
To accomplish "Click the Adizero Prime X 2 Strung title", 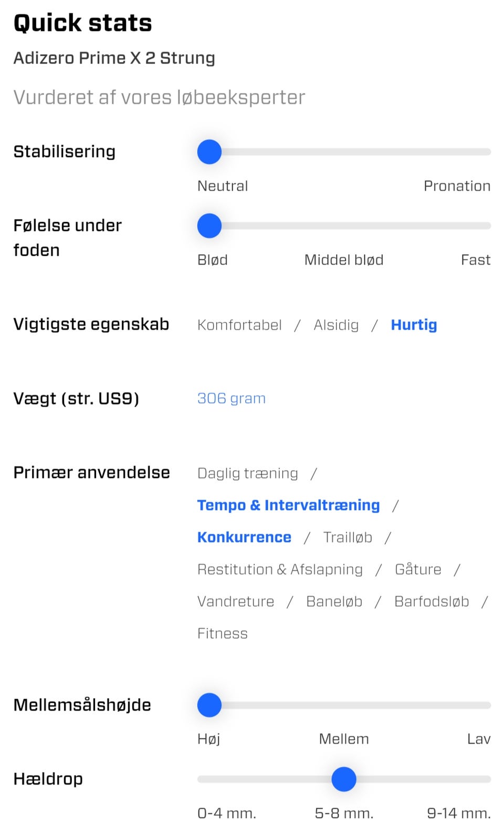I will point(114,58).
